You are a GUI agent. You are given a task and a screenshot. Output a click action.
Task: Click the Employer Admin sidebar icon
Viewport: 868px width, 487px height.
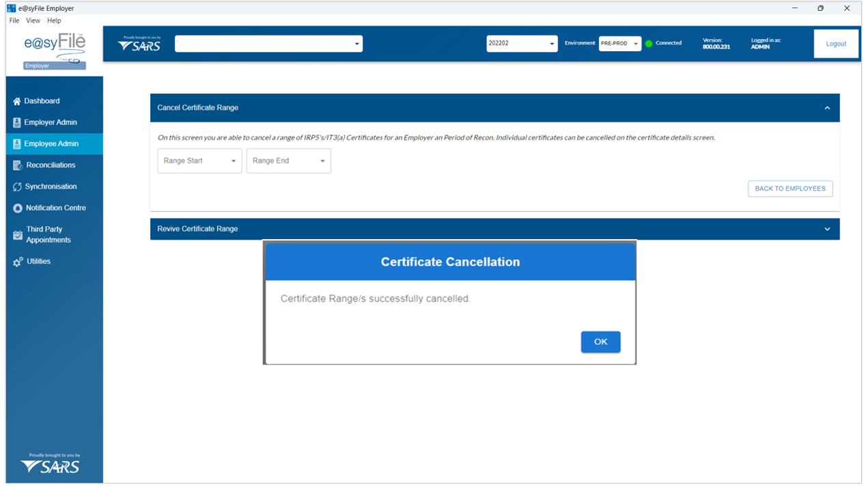click(17, 123)
